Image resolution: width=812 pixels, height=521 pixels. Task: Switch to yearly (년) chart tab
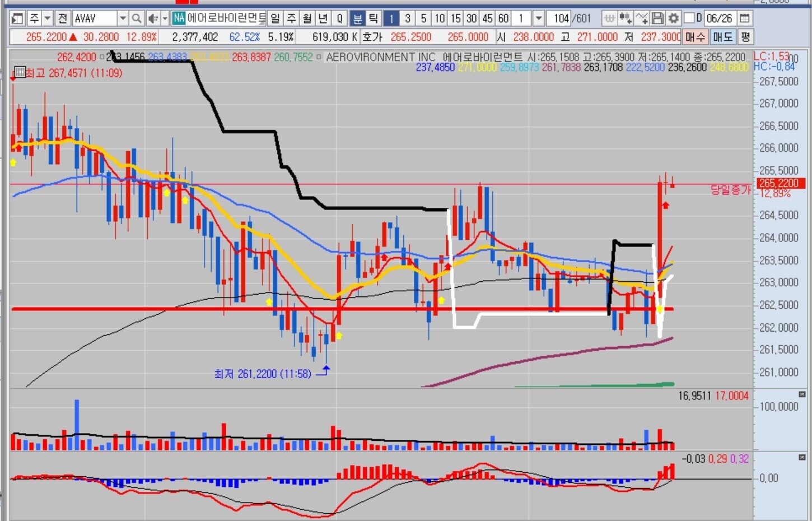tap(323, 18)
